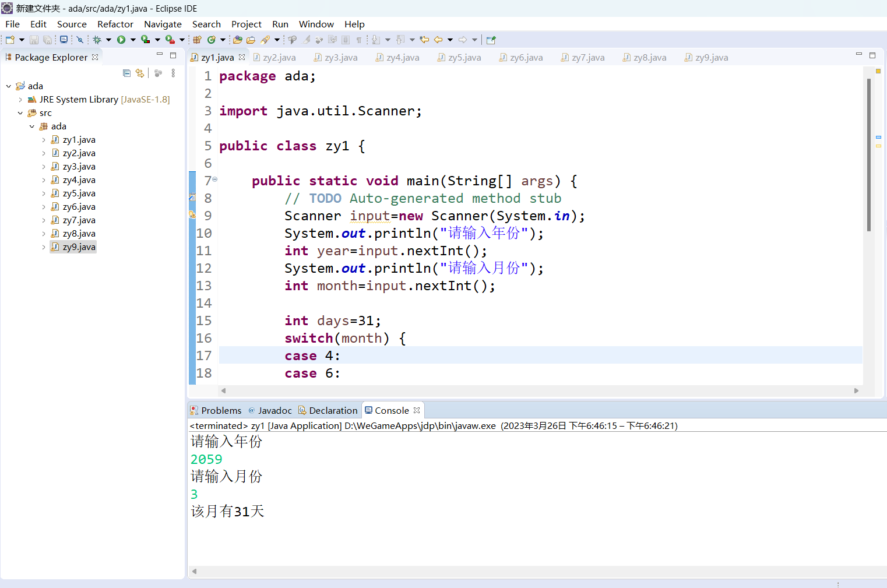Click the Open Perspective icon
The image size is (887, 588).
coord(491,40)
